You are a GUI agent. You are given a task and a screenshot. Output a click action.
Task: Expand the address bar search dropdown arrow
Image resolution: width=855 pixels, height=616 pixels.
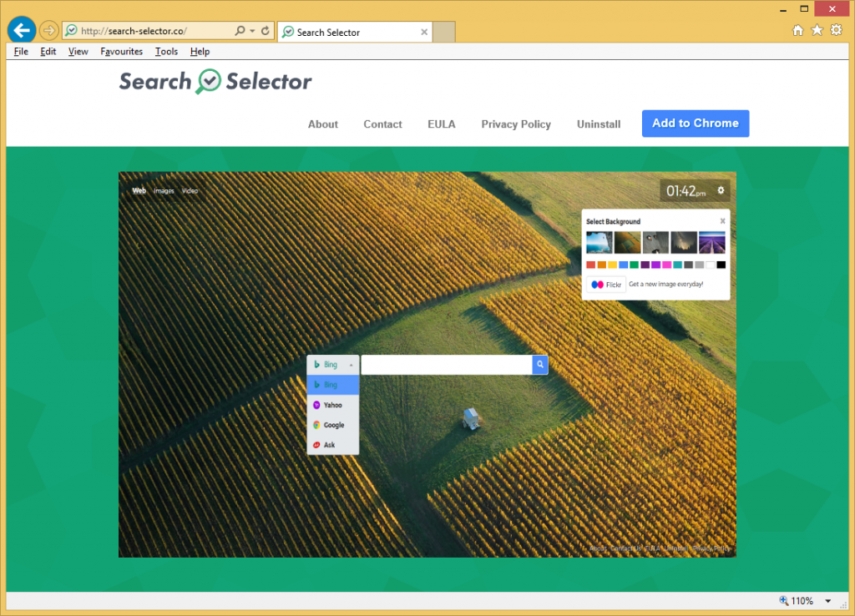pos(252,31)
